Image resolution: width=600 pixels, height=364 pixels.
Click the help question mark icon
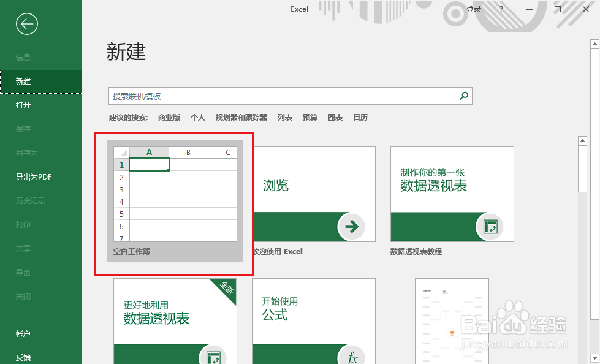tap(501, 10)
